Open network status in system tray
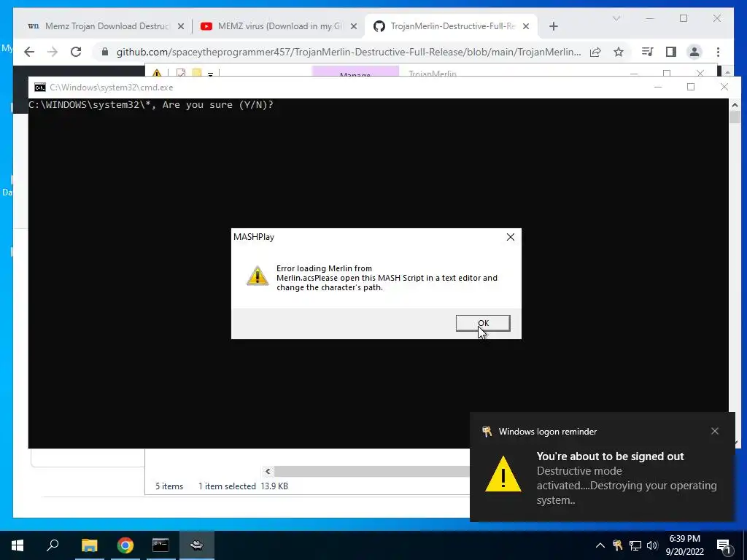 [635, 545]
